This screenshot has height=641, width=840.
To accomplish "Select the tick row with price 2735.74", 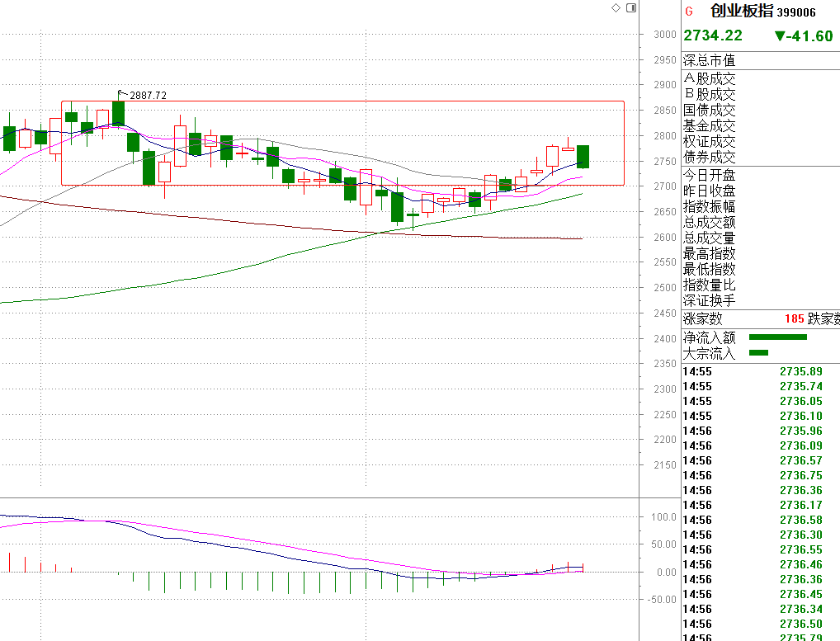I will pyautogui.click(x=761, y=387).
